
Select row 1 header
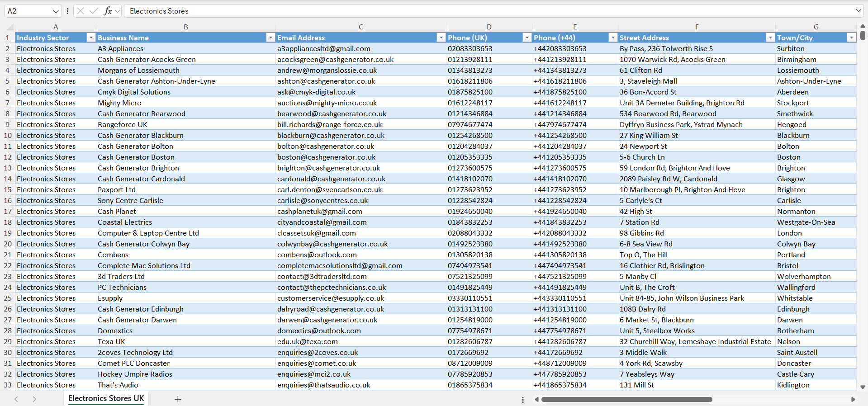tap(7, 38)
